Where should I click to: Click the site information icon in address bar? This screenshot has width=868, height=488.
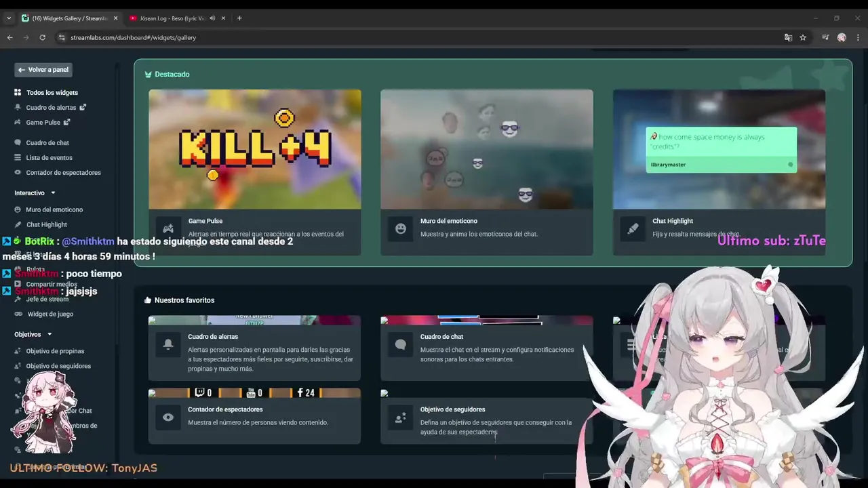pyautogui.click(x=61, y=37)
